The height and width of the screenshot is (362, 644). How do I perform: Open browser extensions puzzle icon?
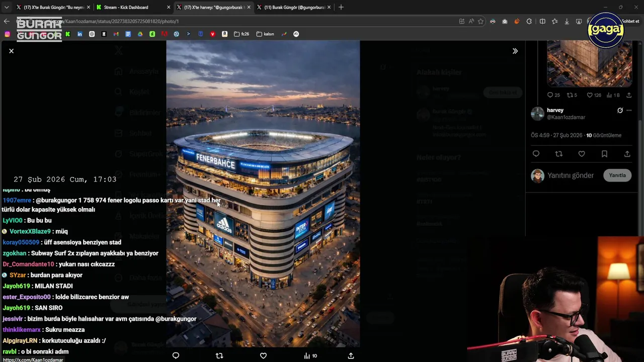529,21
